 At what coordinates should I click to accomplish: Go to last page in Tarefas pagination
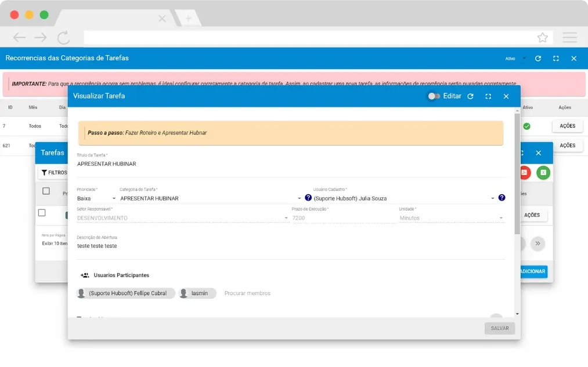tap(538, 244)
